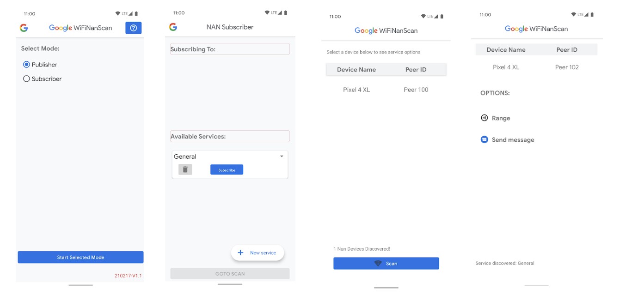Click the Send message icon
Image resolution: width=644 pixels, height=294 pixels.
[x=485, y=139]
